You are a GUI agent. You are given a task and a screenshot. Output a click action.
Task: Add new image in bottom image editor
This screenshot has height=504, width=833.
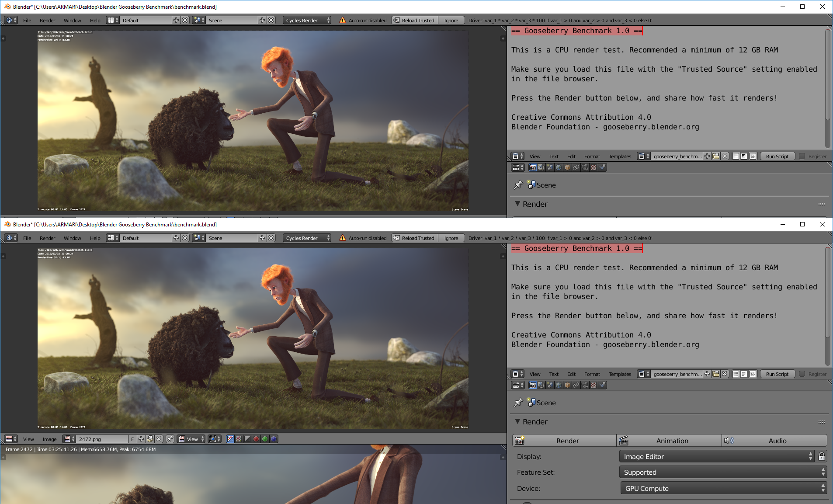[141, 439]
